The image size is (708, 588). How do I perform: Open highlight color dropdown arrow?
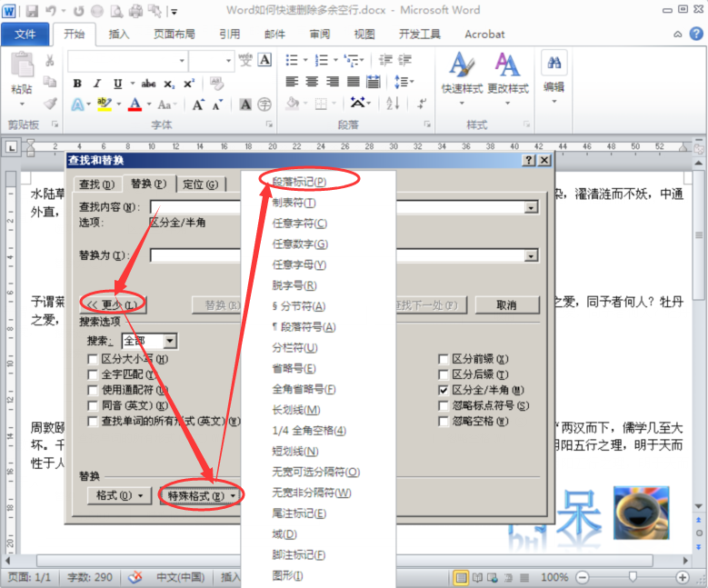coord(119,105)
